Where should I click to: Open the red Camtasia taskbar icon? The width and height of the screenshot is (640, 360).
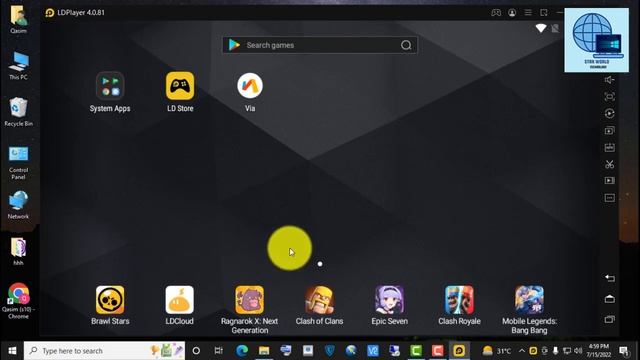pos(438,351)
